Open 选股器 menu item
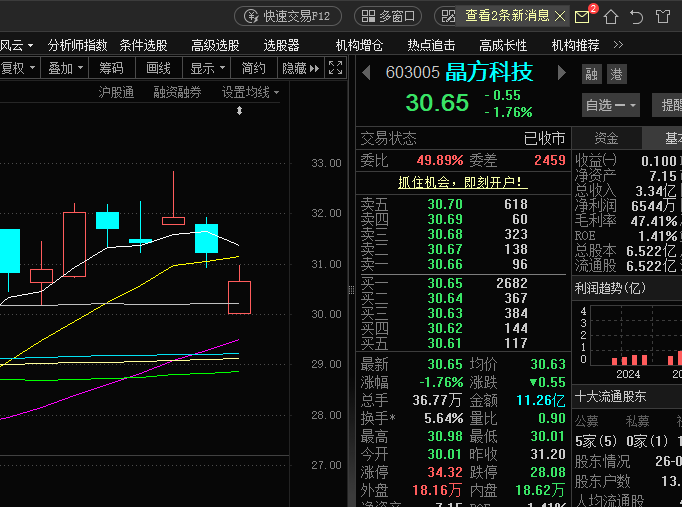The height and width of the screenshot is (507, 682). (x=281, y=45)
